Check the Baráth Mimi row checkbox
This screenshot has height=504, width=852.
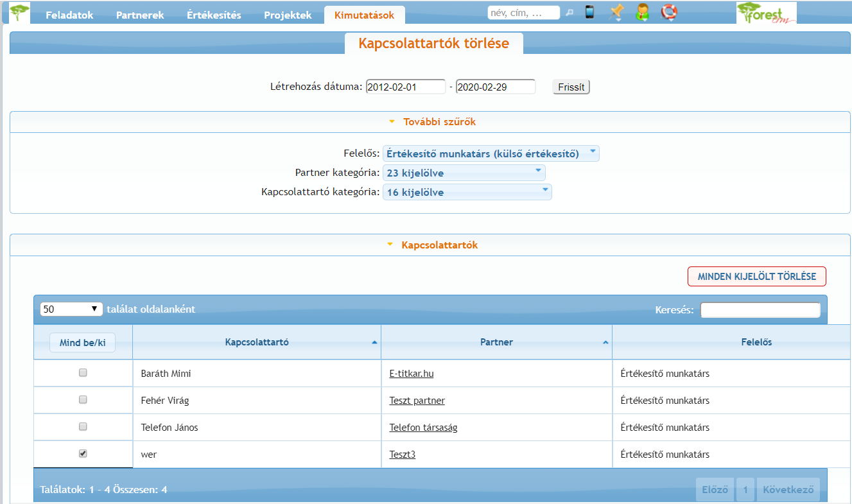tap(83, 373)
